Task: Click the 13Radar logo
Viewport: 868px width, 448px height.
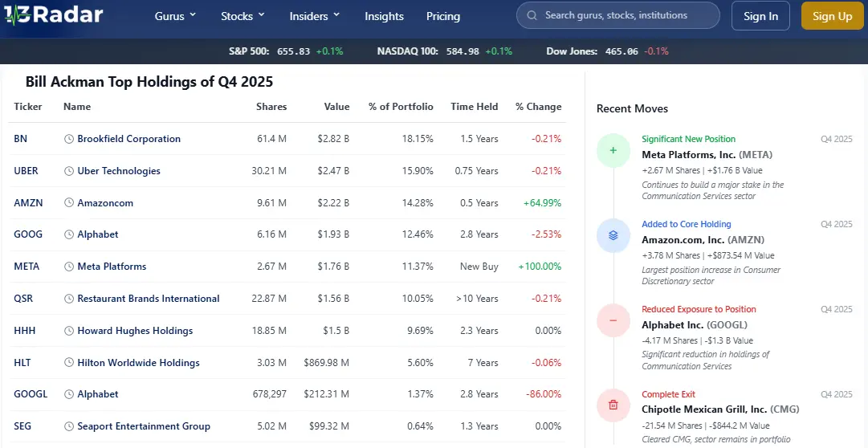Action: [x=53, y=15]
